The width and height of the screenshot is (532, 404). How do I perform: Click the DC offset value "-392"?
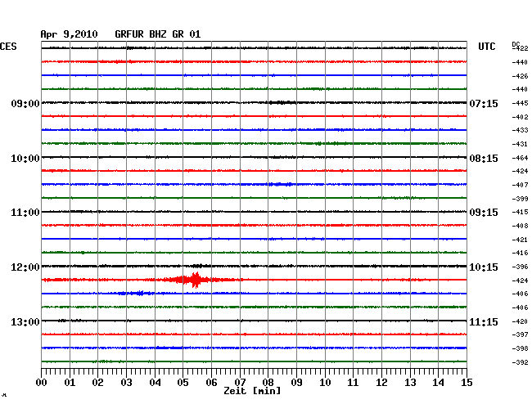point(520,362)
